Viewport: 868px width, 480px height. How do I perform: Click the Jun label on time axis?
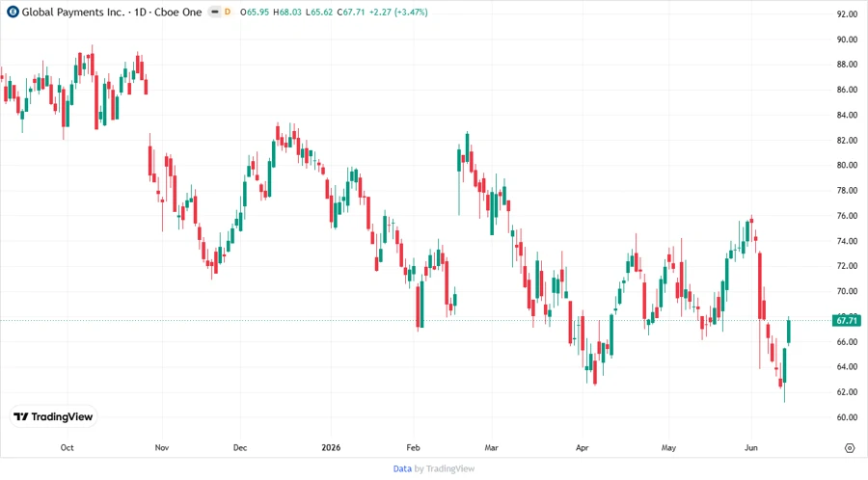pos(751,448)
